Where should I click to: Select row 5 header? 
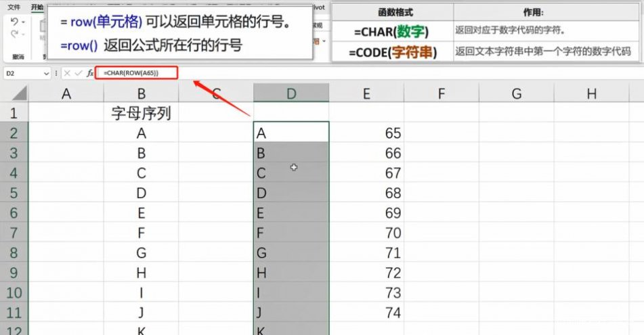[x=14, y=193]
